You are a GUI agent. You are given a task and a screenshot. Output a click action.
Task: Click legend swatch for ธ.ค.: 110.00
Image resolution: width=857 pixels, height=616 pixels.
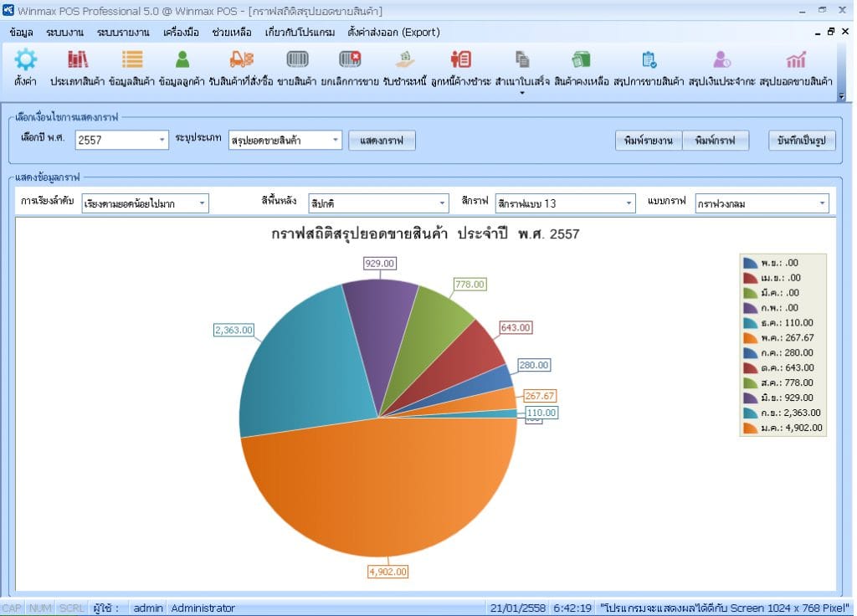pos(751,323)
